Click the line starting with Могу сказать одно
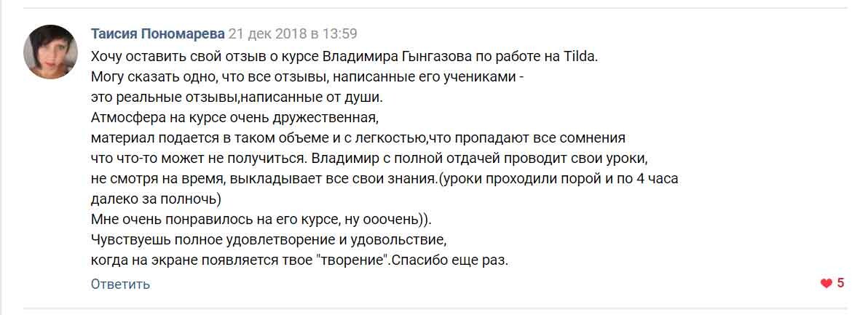Image resolution: width=868 pixels, height=315 pixels. 307,77
